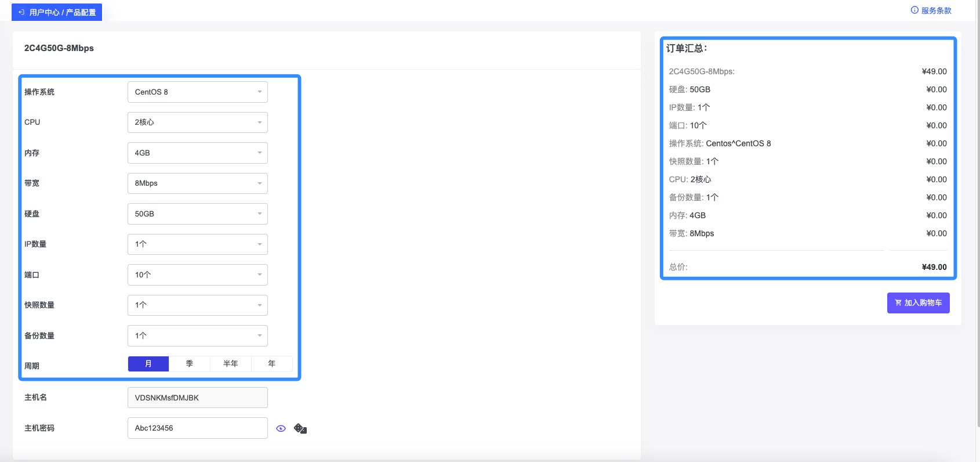
Task: Click the info icon next to 服务条款
Action: [x=914, y=10]
